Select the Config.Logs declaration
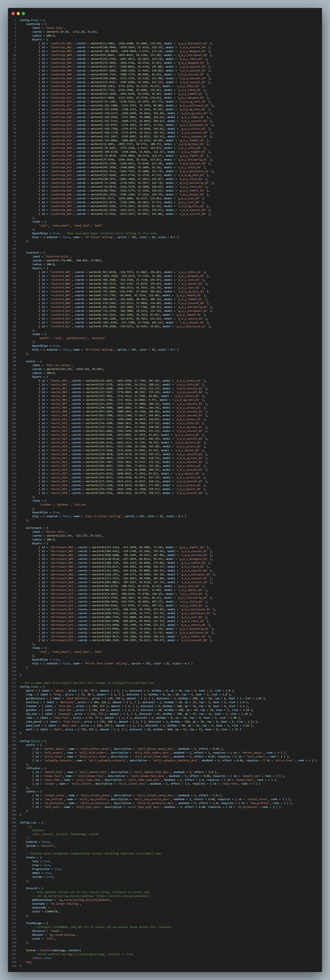This screenshot has height=980, width=330. tap(32, 822)
